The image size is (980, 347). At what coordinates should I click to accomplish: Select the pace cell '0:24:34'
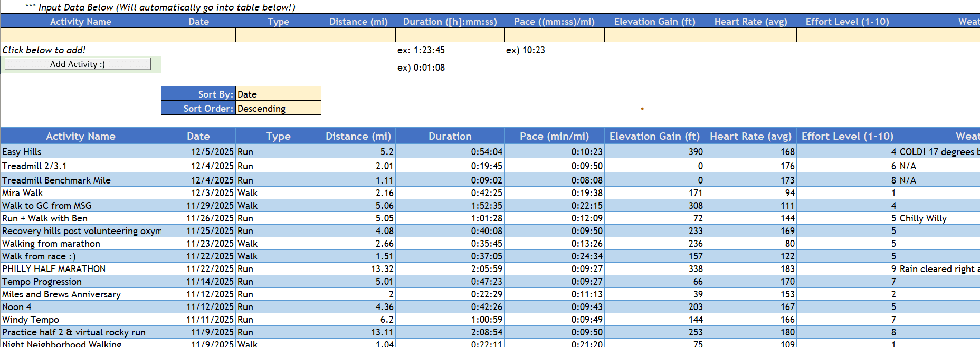[x=554, y=256]
